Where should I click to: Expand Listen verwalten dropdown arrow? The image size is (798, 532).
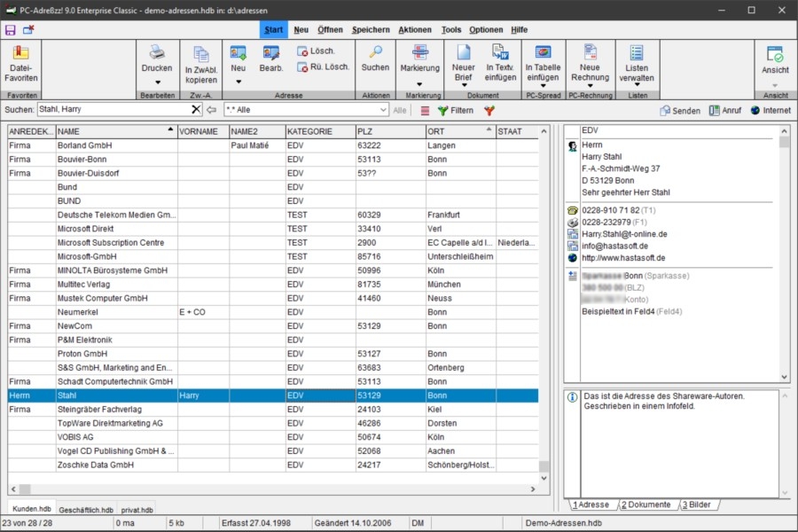637,84
